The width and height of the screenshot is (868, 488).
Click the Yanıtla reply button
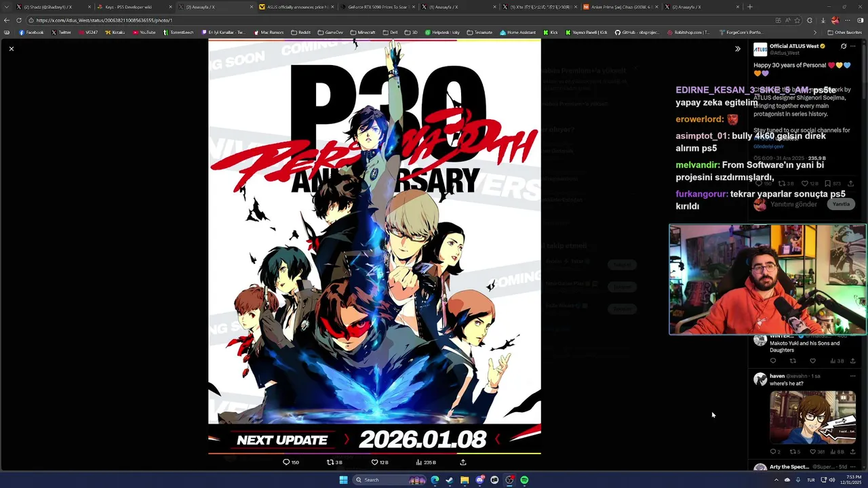(x=841, y=204)
